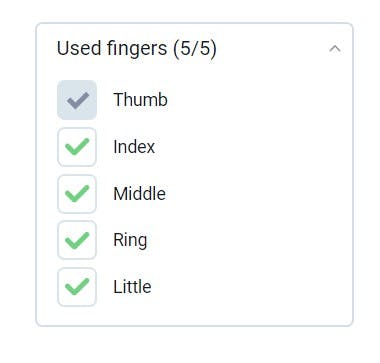Viewport: 380px width, 363px height.
Task: Collapse the Used fingers panel with the chevron
Action: [335, 49]
